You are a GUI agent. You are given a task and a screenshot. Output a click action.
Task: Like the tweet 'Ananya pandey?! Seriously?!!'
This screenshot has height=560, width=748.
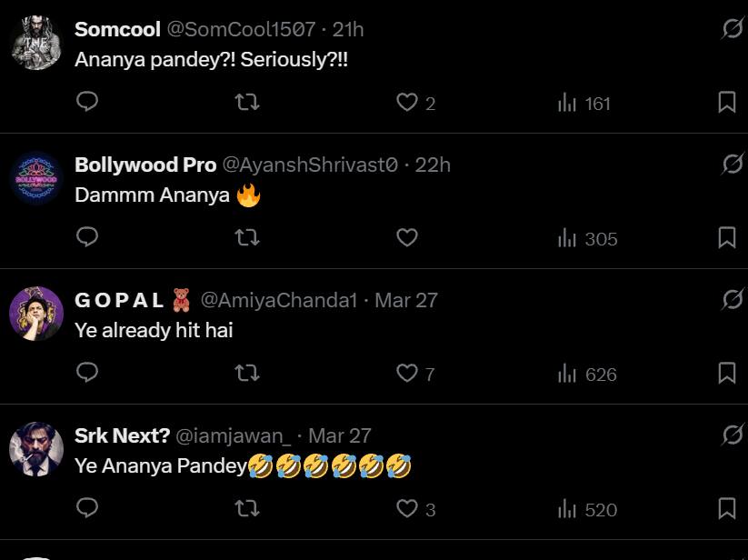tap(405, 103)
